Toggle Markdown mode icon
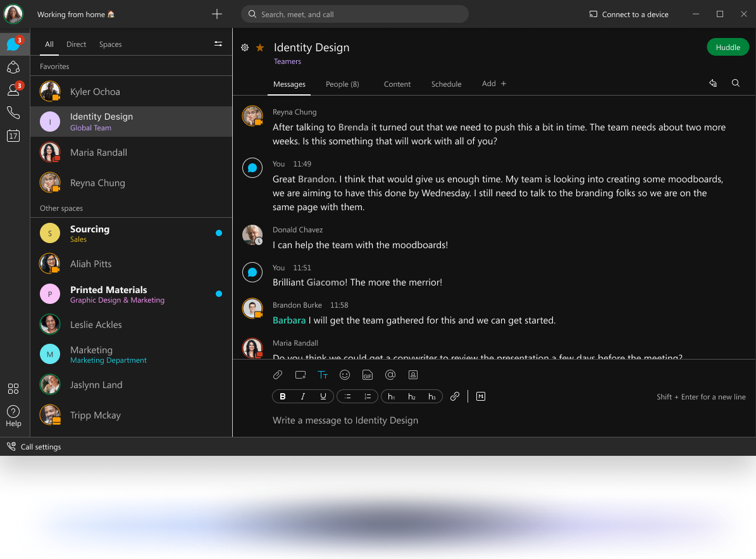Image resolution: width=756 pixels, height=559 pixels. click(481, 396)
